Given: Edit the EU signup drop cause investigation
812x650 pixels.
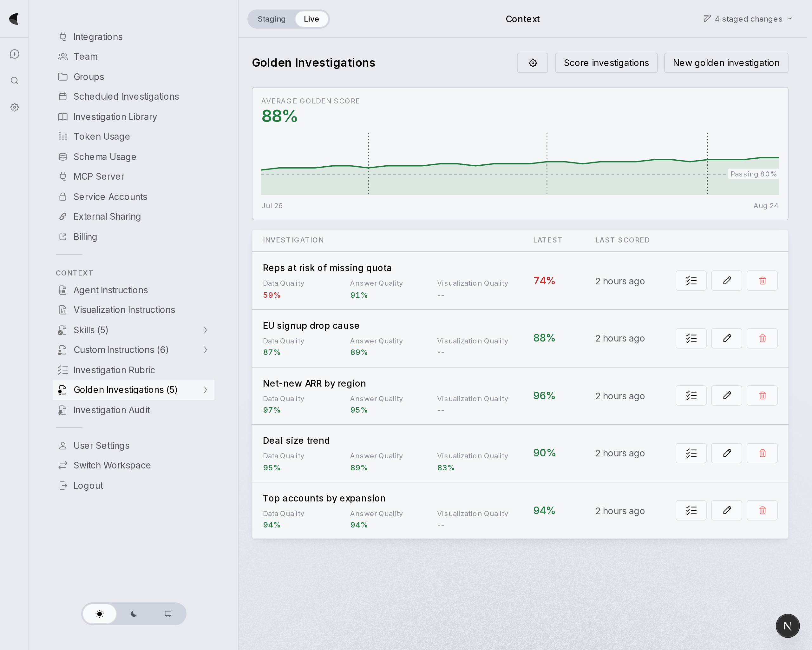Looking at the screenshot, I should (726, 338).
